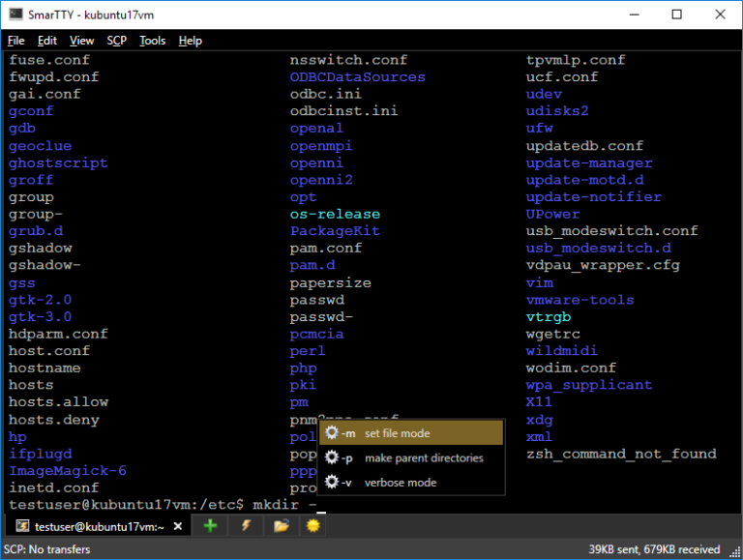Choose the -p make parent directories option

(411, 457)
